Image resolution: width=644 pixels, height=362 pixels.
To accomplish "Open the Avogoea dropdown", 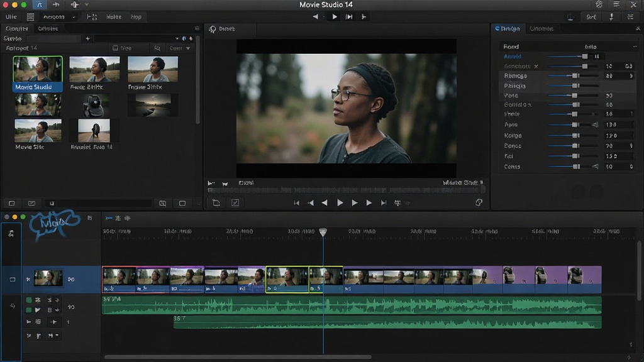I will (58, 17).
